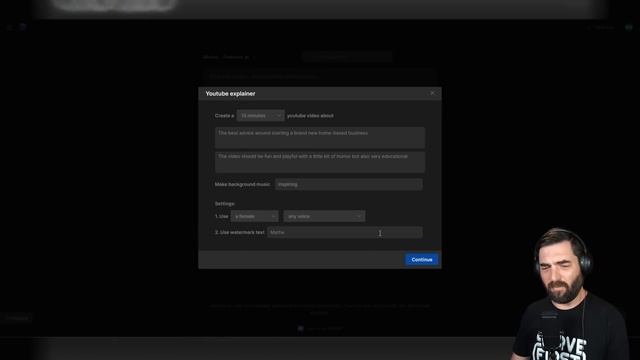Screen dimensions: 640x360
Task: Click the 'youtube video about' label
Action: coord(310,116)
